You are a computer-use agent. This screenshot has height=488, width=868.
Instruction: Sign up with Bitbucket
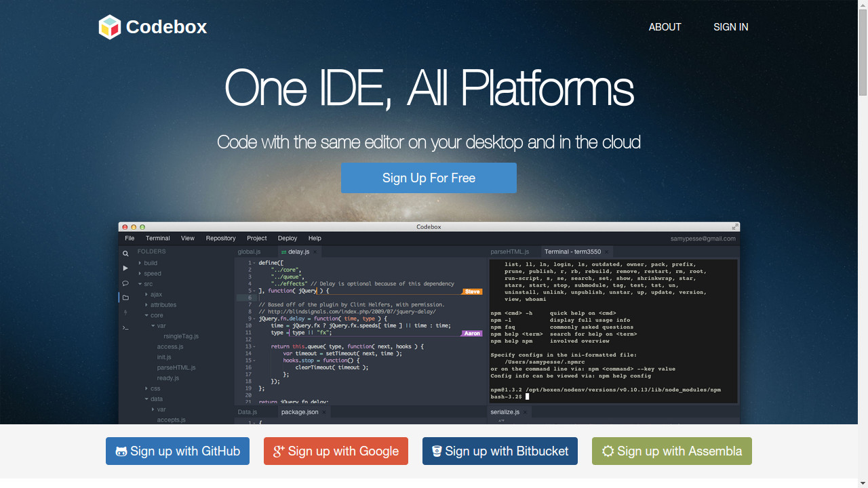500,451
